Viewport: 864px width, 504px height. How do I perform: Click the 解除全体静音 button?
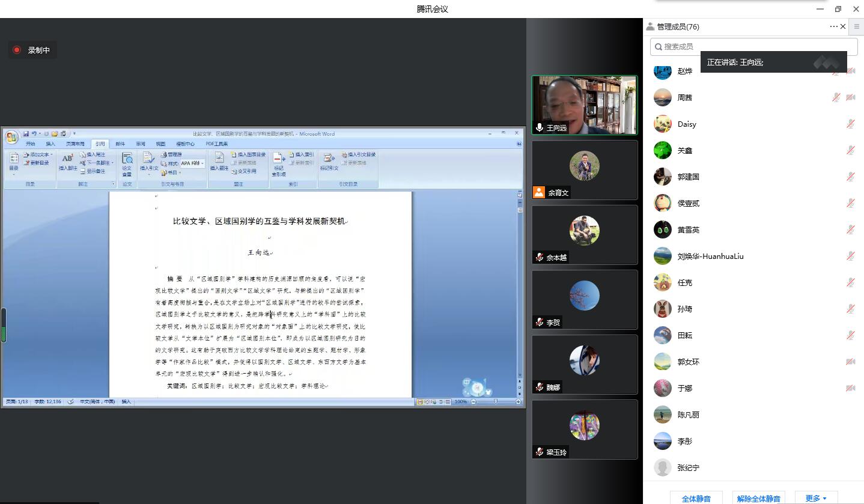758,498
